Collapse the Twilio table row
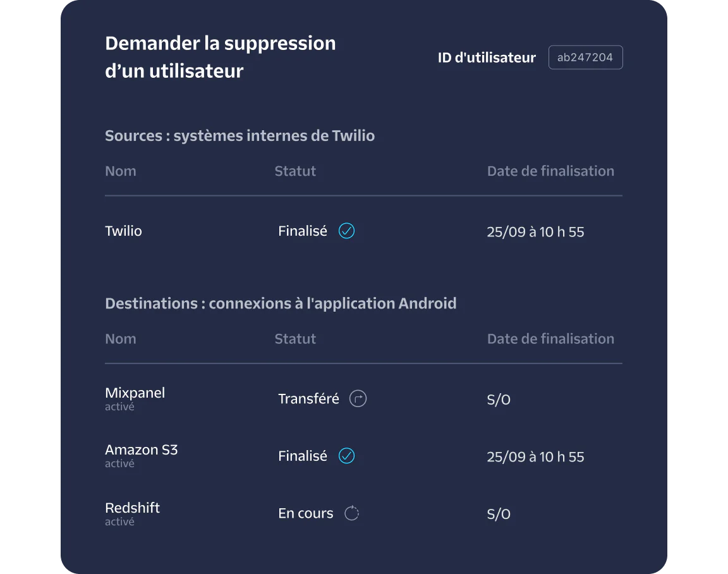The height and width of the screenshot is (574, 728). coord(123,231)
